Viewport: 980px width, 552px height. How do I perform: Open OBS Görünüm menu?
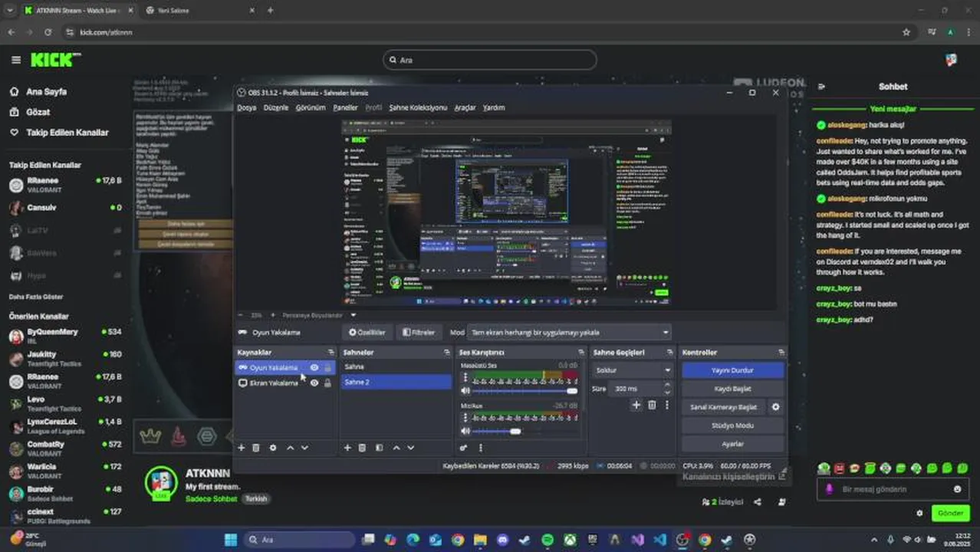(x=311, y=108)
